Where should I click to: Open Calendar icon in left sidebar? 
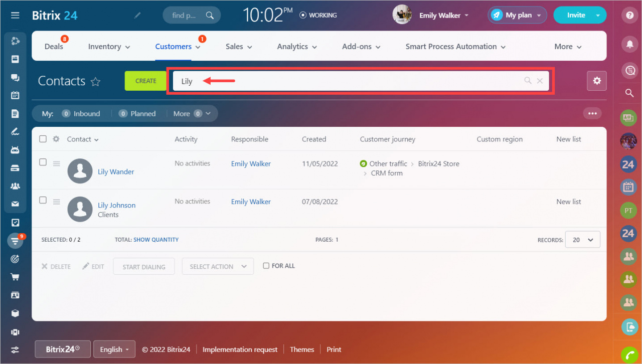tap(15, 95)
